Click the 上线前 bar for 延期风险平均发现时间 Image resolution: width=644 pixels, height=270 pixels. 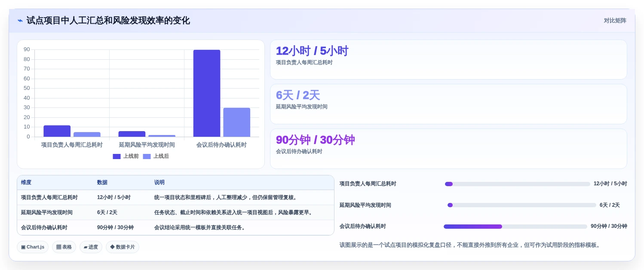[132, 134]
